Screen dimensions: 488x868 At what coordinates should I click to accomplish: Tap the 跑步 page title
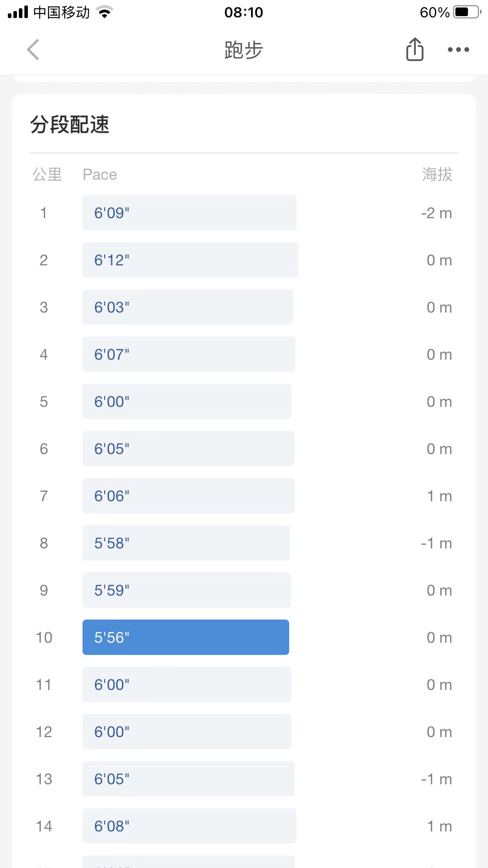pos(244,50)
